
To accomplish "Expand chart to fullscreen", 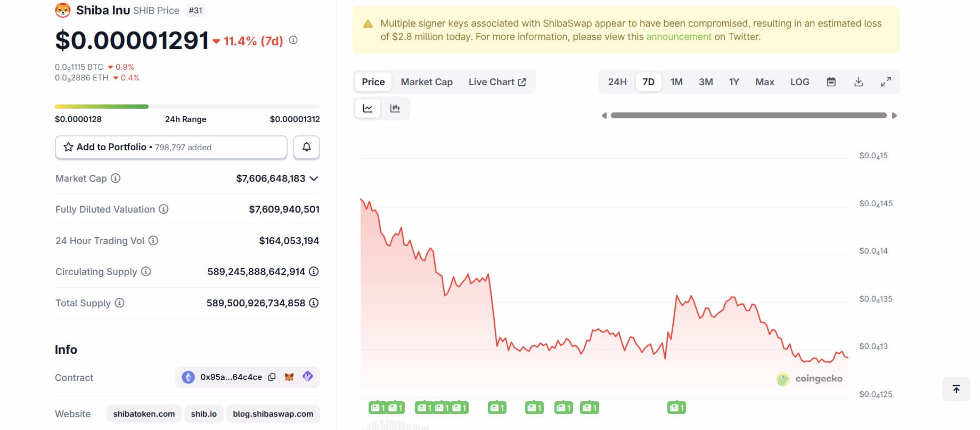I will click(x=886, y=82).
